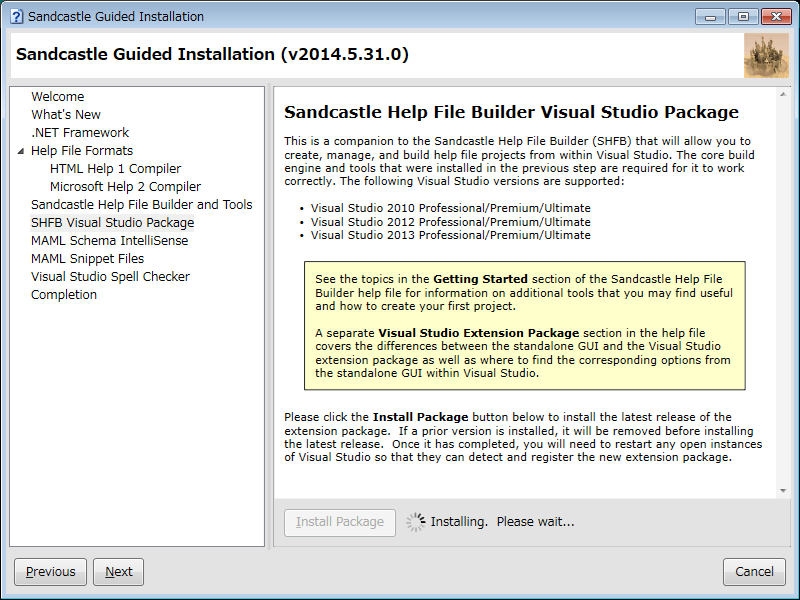
Task: Click the Visual Studio 2013 Professional/Premium/Ultimate bullet
Action: point(451,235)
